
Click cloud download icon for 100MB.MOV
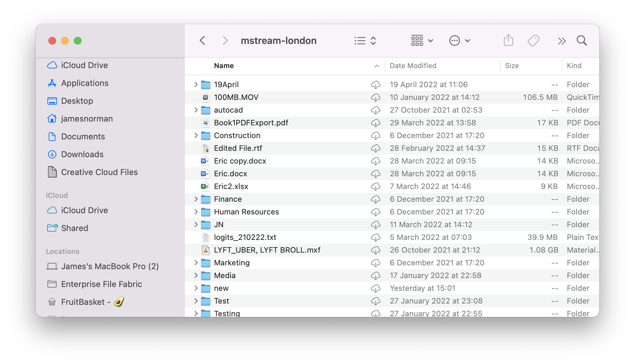[375, 97]
